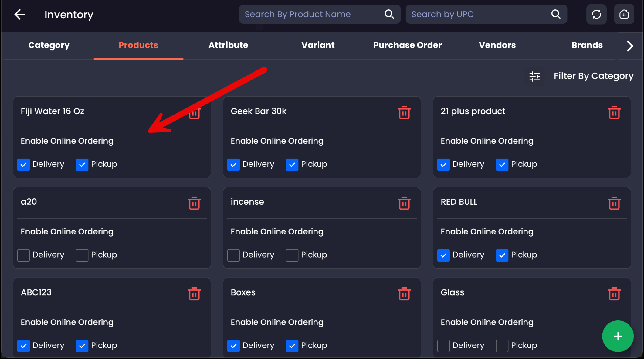Click the barcode scanner icon at top right

tap(624, 14)
